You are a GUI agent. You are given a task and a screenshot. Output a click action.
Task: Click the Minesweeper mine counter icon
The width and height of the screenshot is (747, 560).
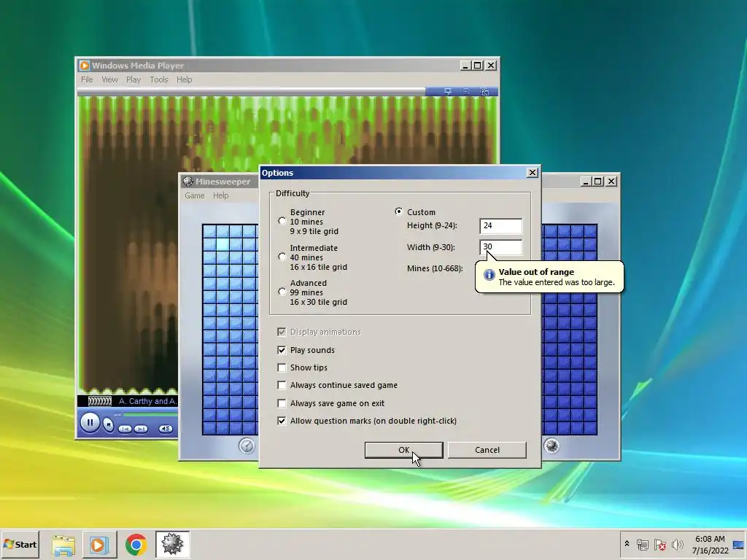[551, 446]
